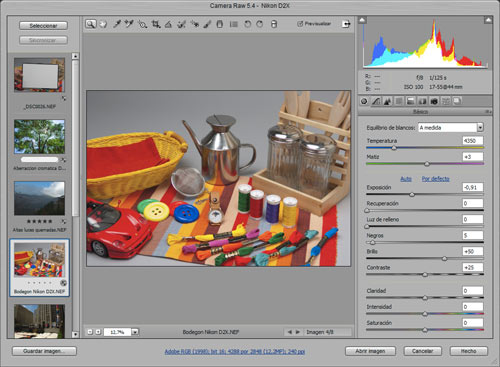Pick the White Balance eyedropper tool

[117, 24]
